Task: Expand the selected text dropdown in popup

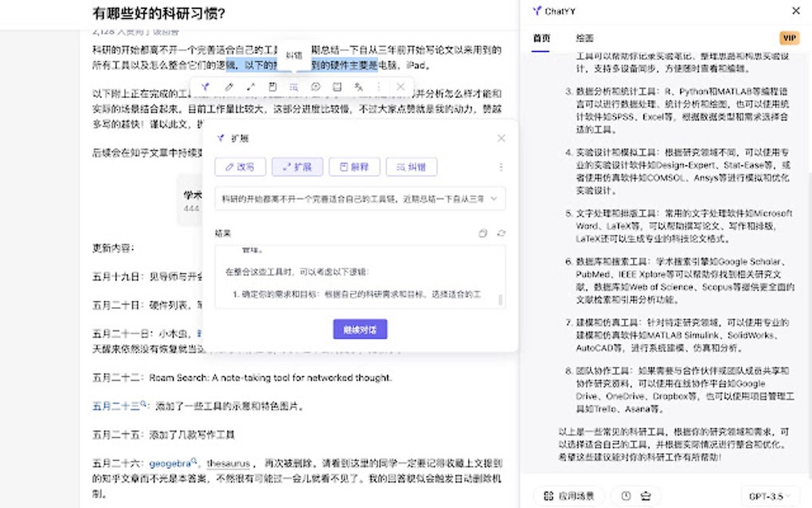Action: pos(360,198)
